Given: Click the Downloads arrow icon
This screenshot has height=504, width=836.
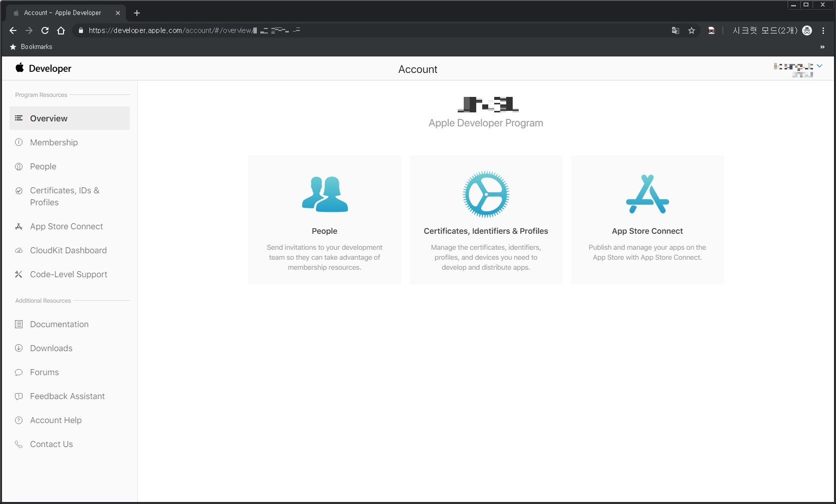Looking at the screenshot, I should pos(19,348).
